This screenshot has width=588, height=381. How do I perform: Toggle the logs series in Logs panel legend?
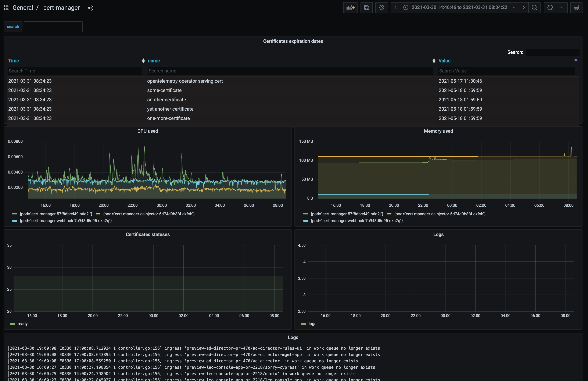tap(312, 324)
